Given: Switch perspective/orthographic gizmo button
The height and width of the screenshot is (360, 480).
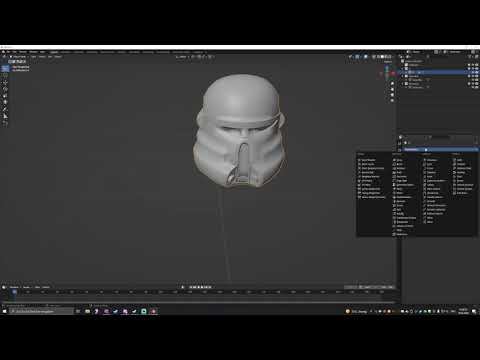Looking at the screenshot, I should pos(392,100).
